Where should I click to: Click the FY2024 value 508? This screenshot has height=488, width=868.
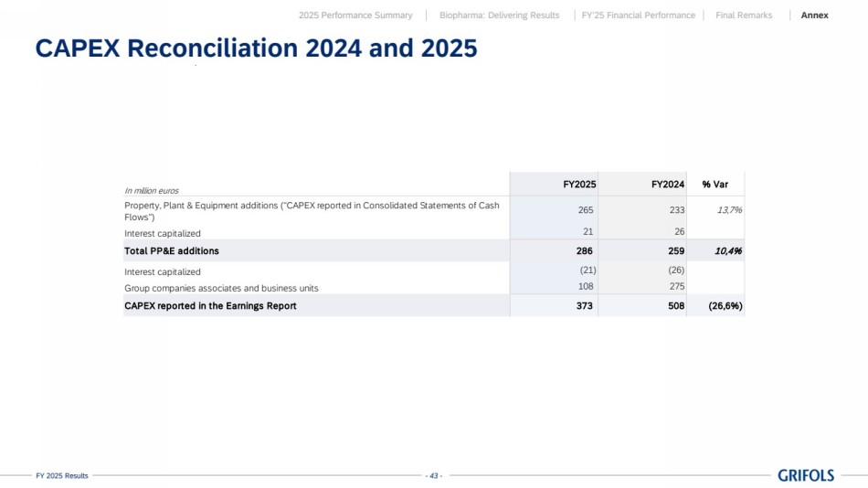point(676,305)
